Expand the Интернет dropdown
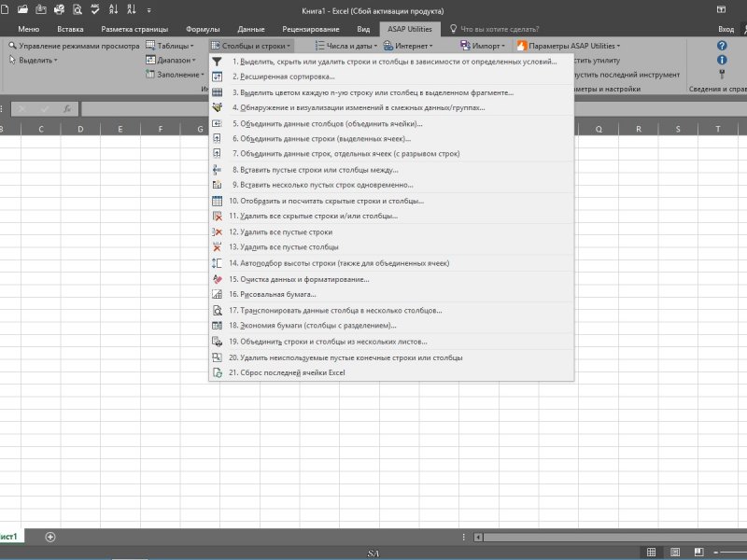 (x=408, y=46)
